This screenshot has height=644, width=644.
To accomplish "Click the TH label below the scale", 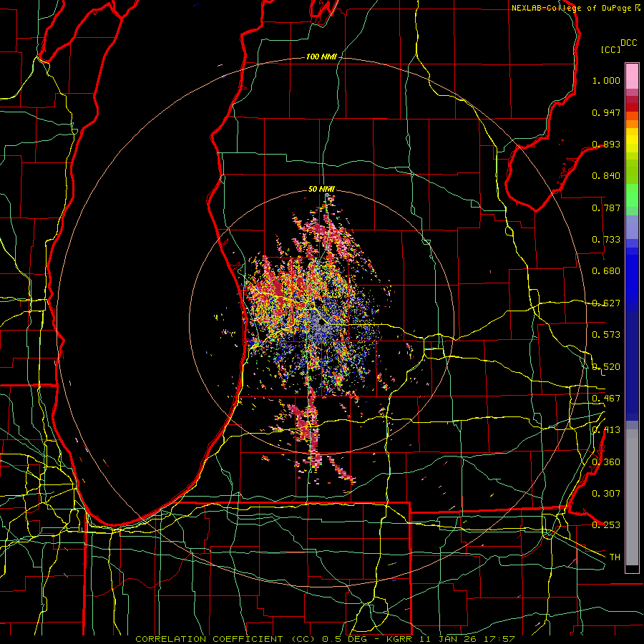I will pos(615,557).
